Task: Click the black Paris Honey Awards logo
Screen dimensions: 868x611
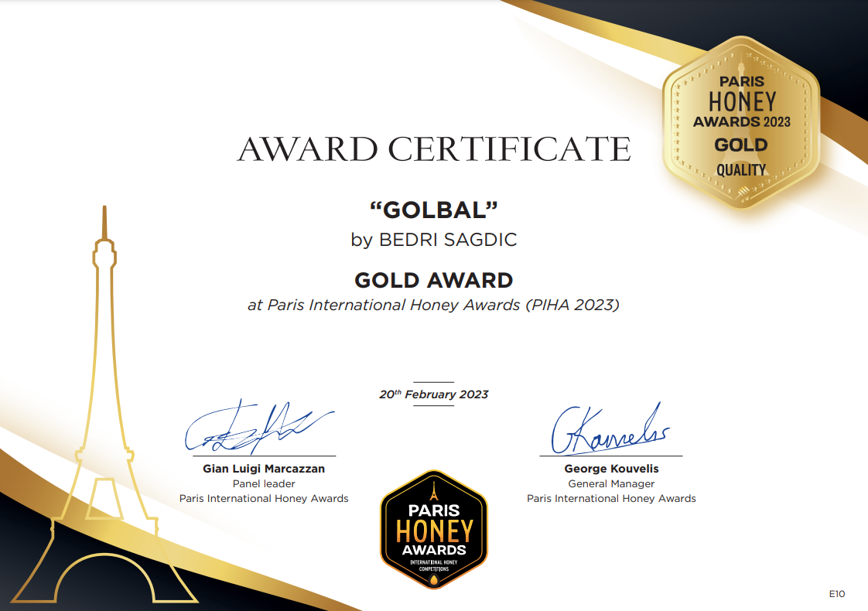Action: (x=434, y=529)
